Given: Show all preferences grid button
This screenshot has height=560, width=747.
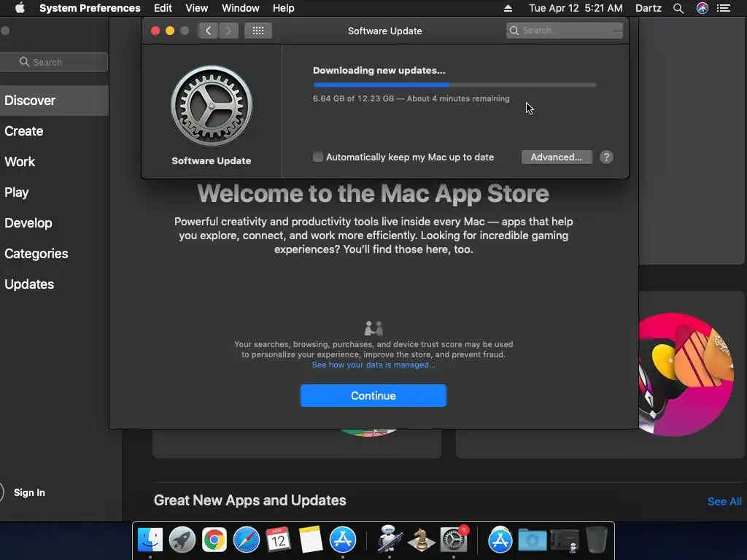Looking at the screenshot, I should pos(258,31).
